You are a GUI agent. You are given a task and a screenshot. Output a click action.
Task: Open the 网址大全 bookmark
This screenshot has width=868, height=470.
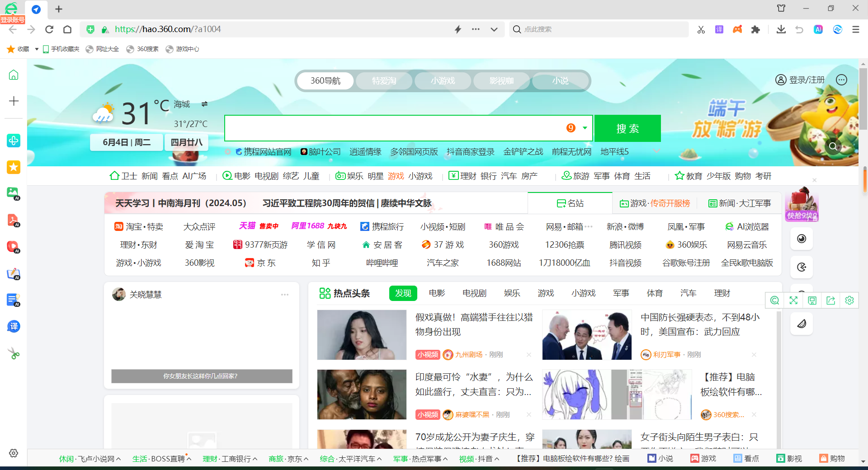point(103,49)
